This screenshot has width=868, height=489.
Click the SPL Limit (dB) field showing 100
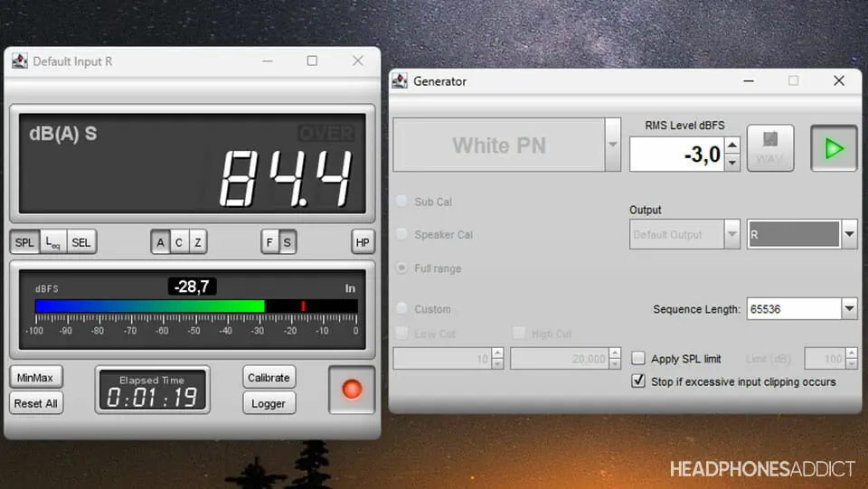(x=825, y=359)
